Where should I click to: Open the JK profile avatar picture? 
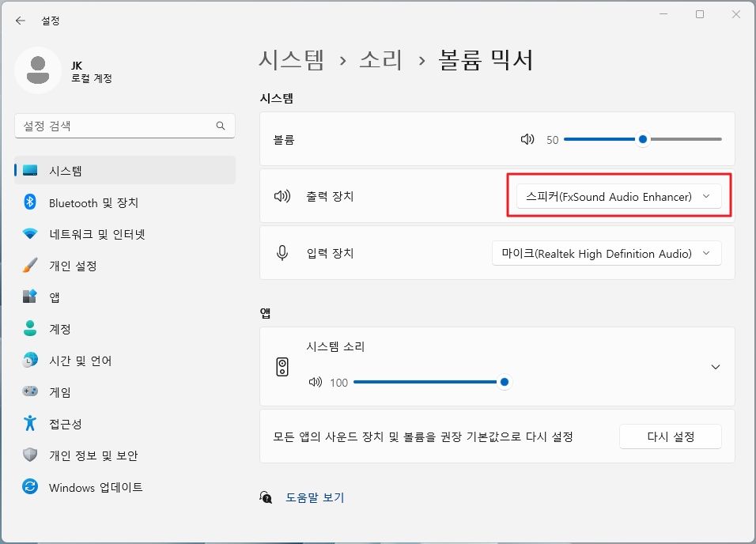(x=38, y=70)
